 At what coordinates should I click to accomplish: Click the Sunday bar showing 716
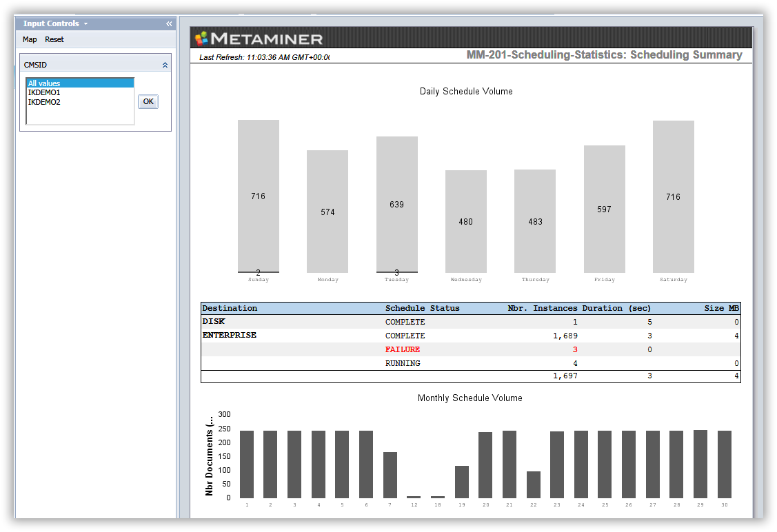point(258,196)
